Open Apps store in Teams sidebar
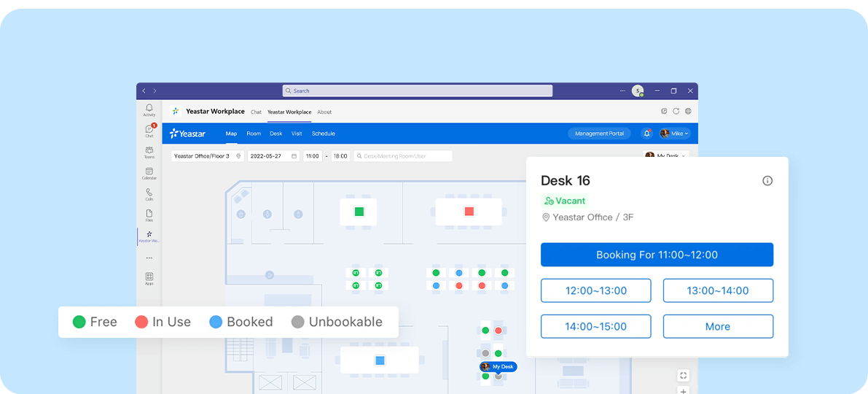The width and height of the screenshot is (868, 394). [x=149, y=278]
